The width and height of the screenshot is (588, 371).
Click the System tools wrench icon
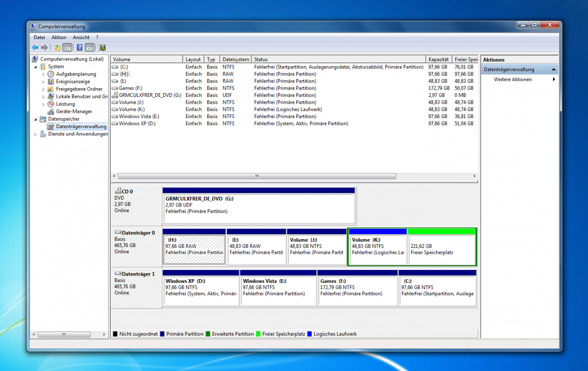point(43,67)
